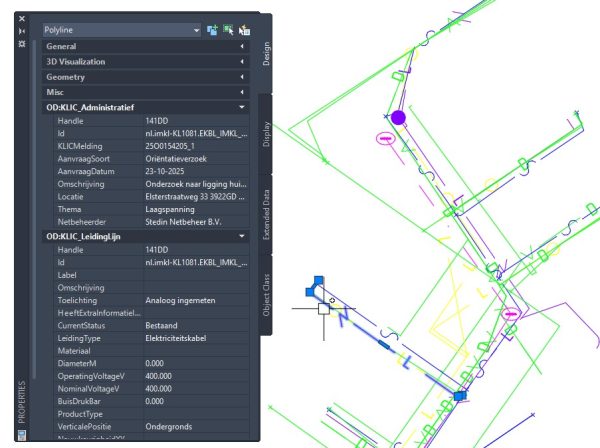This screenshot has width=600, height=448.
Task: Open Quick Select icon
Action: (x=244, y=30)
